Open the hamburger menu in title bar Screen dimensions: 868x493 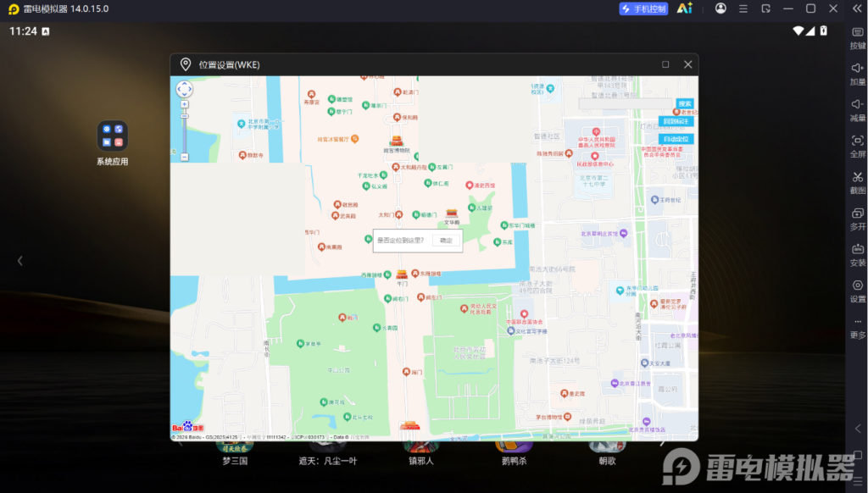click(x=743, y=8)
